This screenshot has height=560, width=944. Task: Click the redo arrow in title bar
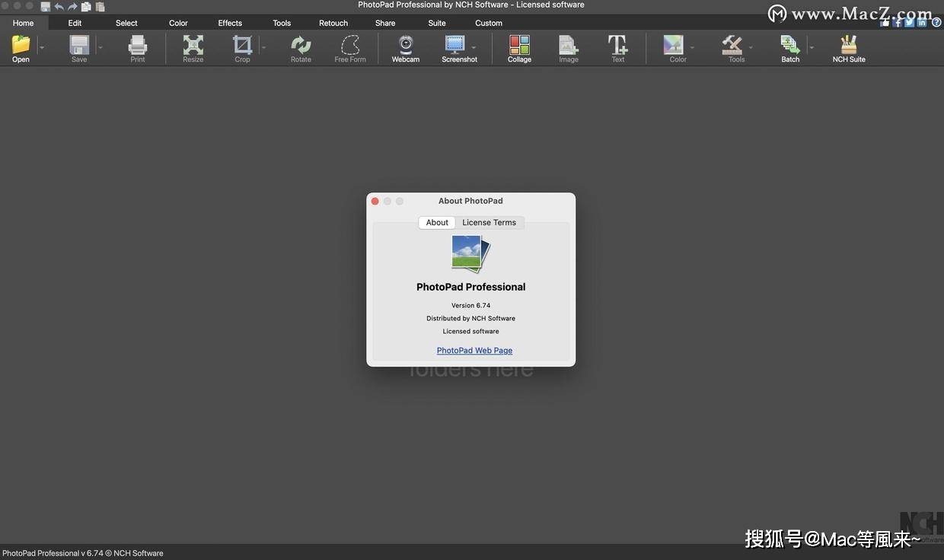click(73, 6)
